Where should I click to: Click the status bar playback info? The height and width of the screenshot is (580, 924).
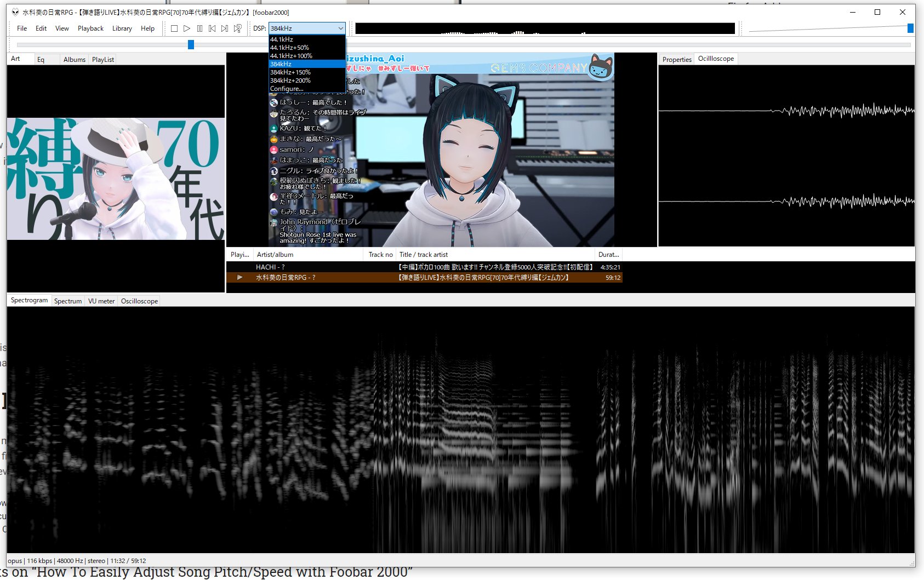(77, 561)
